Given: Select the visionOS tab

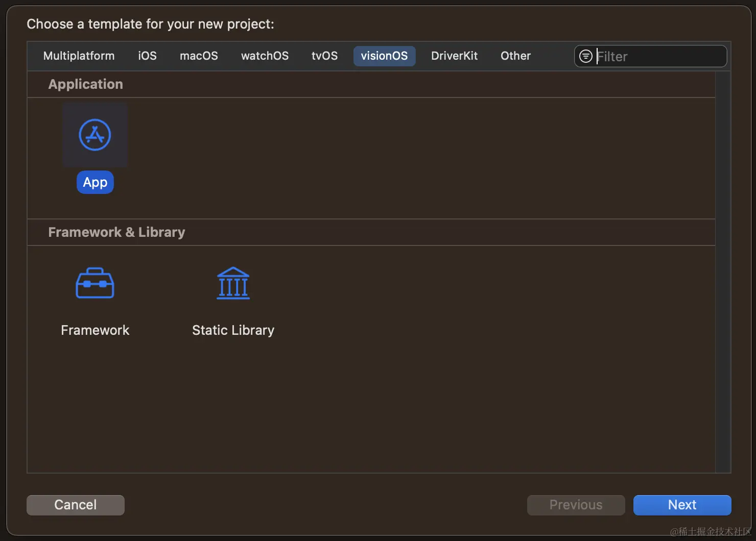Looking at the screenshot, I should 384,56.
